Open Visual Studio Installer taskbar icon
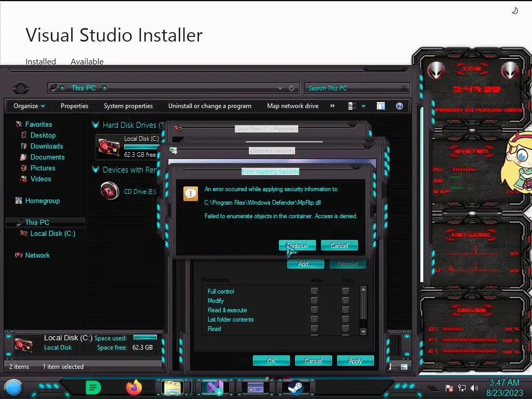The height and width of the screenshot is (399, 532). 215,388
